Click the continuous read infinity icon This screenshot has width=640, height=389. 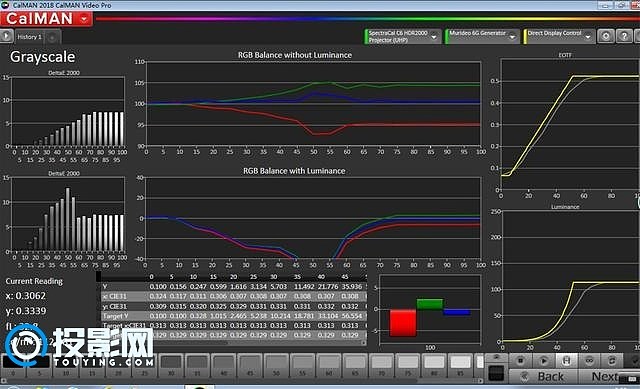(x=589, y=361)
